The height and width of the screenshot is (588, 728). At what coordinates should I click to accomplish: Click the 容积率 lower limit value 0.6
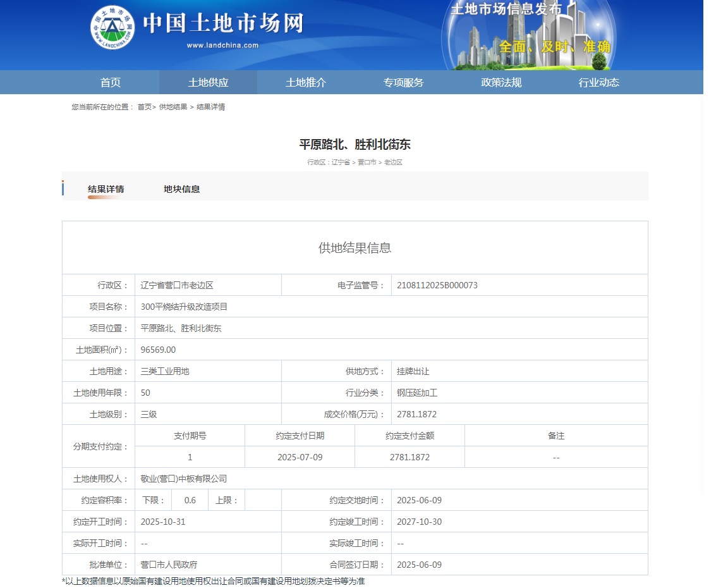[190, 500]
